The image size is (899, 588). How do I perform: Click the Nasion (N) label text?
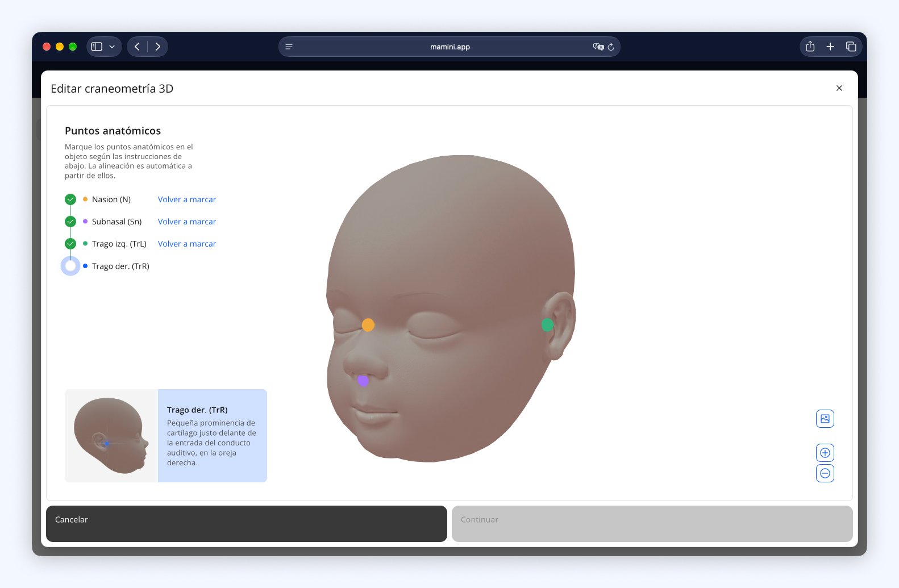pos(111,199)
